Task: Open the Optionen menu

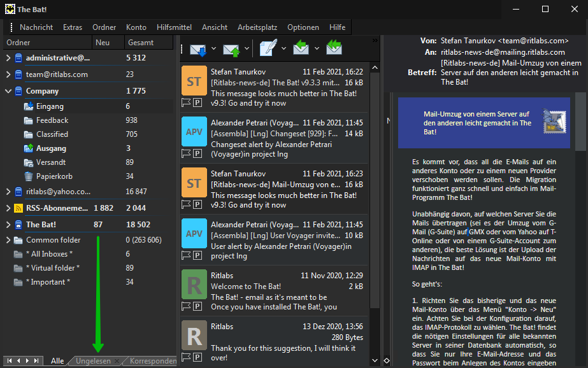Action: coord(303,27)
